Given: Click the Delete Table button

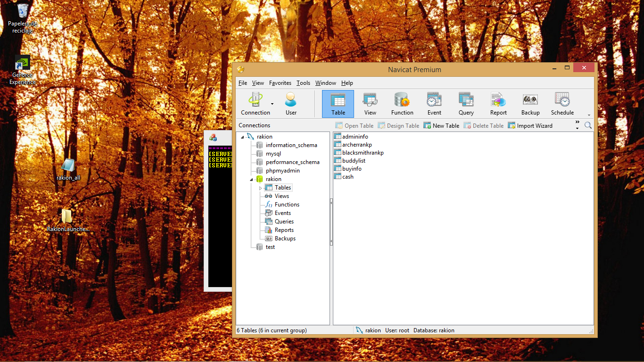Looking at the screenshot, I should click(484, 126).
